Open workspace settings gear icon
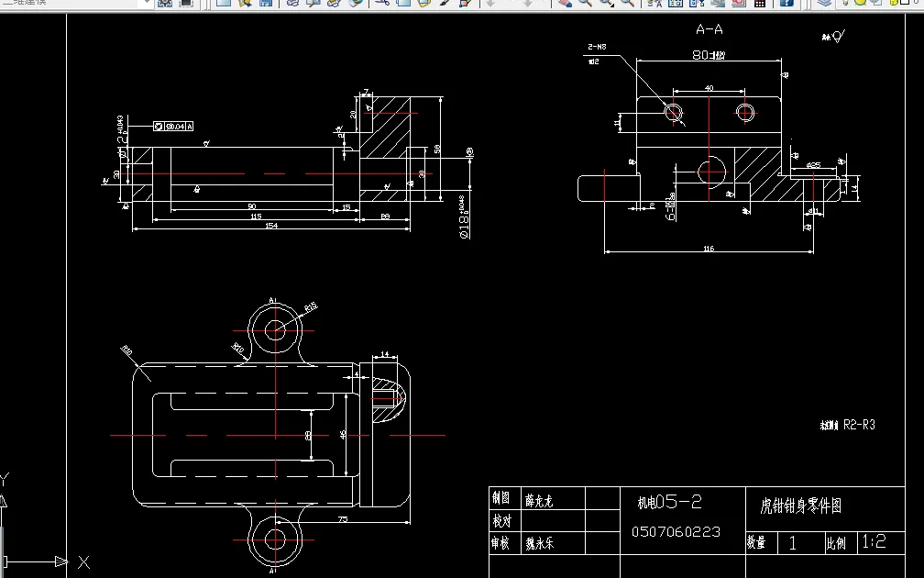This screenshot has width=924, height=578. tap(165, 3)
